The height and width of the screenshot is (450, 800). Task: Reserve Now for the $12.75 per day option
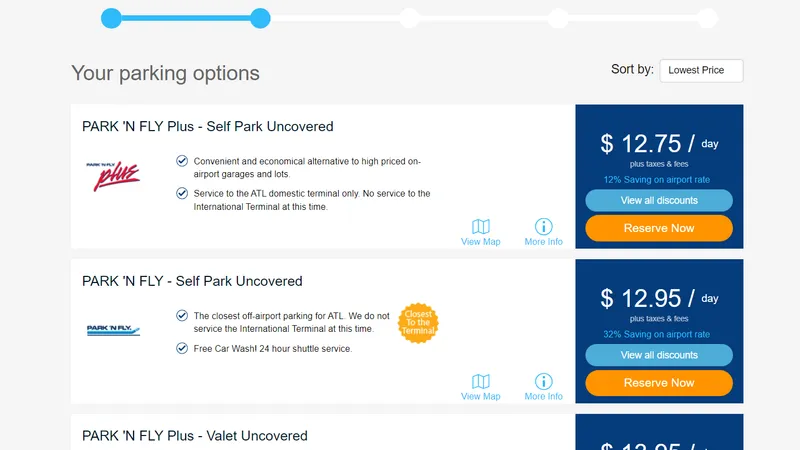659,228
